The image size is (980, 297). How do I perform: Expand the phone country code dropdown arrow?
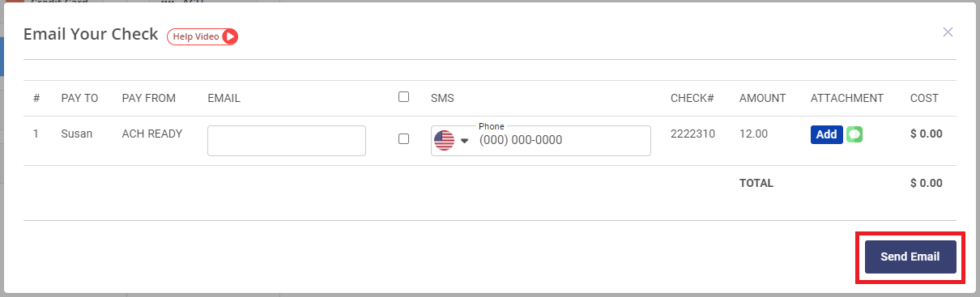465,141
